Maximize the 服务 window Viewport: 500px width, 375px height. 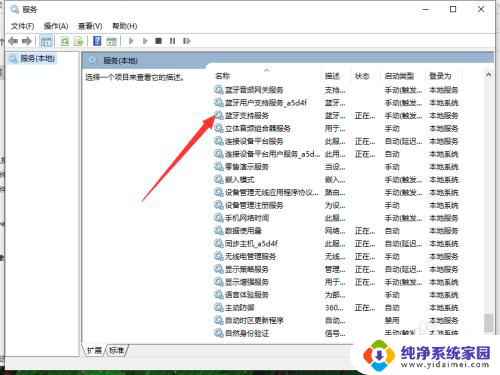click(453, 9)
